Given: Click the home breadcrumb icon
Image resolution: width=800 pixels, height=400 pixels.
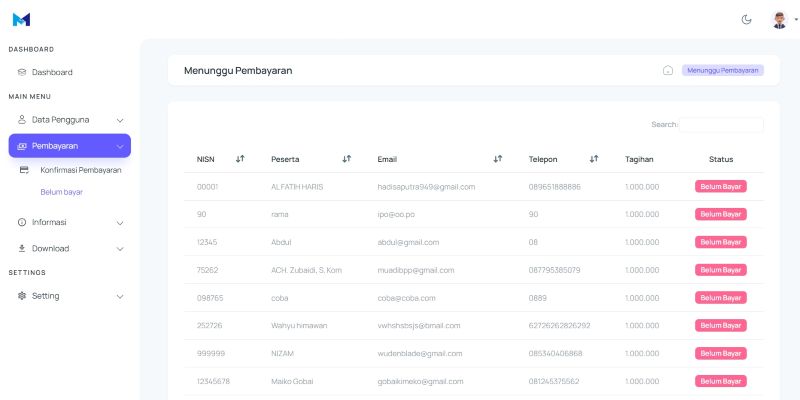Looking at the screenshot, I should point(667,70).
